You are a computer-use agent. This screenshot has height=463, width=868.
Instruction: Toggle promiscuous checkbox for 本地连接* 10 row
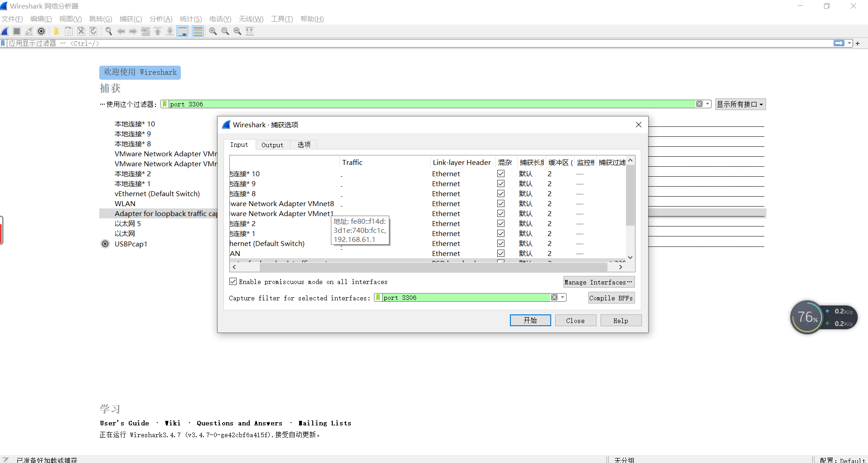pyautogui.click(x=501, y=174)
